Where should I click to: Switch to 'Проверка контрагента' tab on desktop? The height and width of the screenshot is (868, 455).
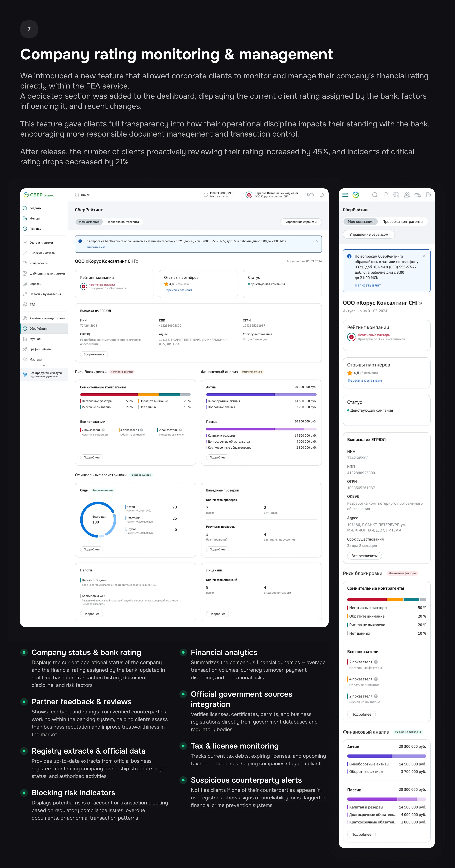coord(123,222)
